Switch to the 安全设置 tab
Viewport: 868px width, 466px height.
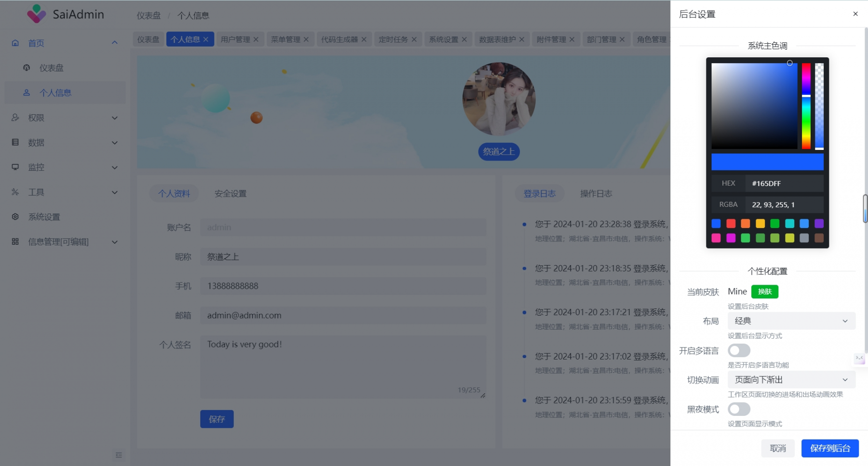231,194
